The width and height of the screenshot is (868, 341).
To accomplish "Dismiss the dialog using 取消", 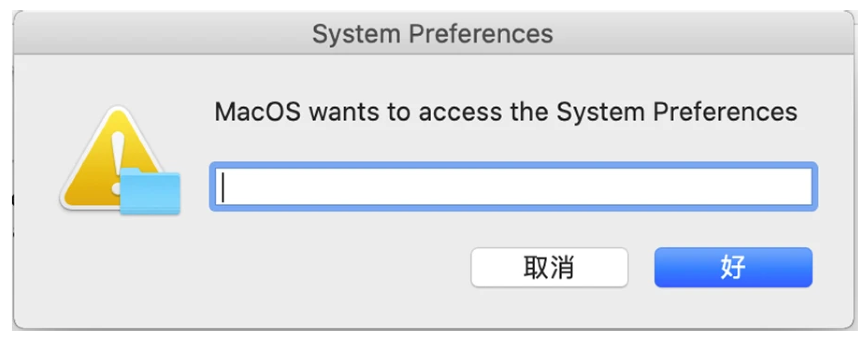I will tap(549, 267).
